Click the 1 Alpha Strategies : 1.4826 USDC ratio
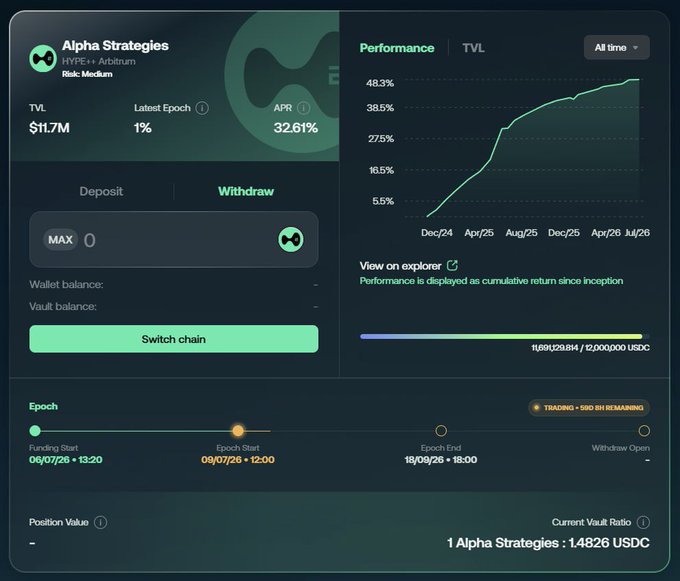The height and width of the screenshot is (581, 680). pos(548,543)
